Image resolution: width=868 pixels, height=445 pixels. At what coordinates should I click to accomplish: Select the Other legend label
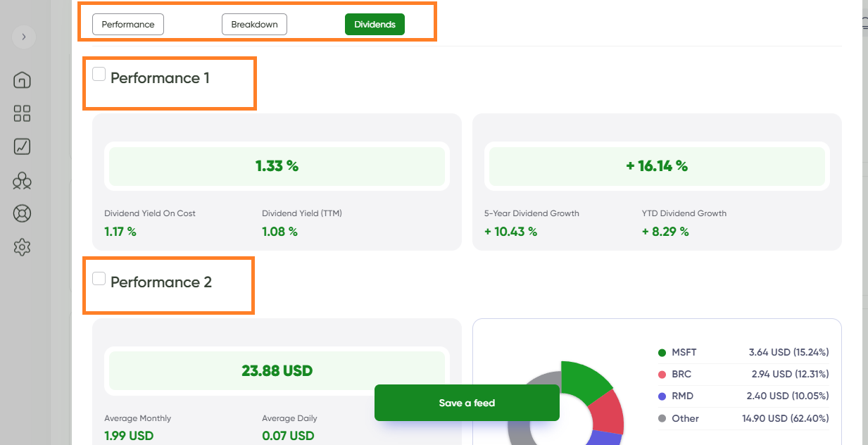point(685,418)
